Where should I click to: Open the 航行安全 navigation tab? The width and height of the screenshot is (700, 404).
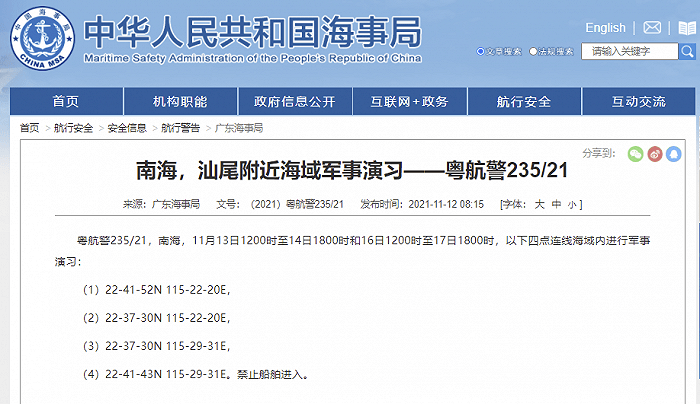523,102
